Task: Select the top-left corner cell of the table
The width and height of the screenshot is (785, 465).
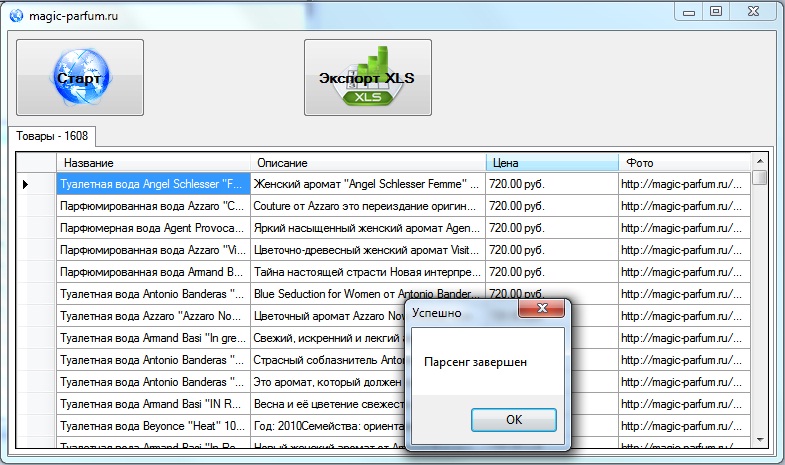Action: click(36, 163)
